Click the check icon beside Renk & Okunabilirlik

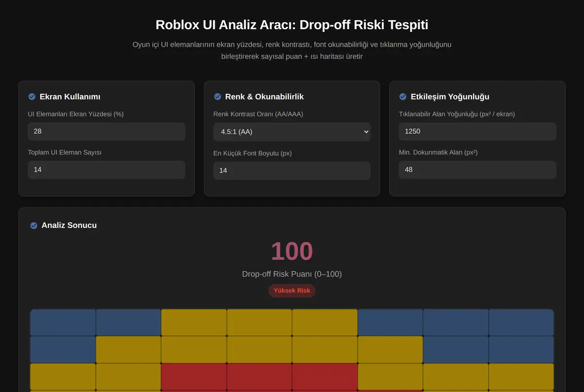[x=218, y=97]
